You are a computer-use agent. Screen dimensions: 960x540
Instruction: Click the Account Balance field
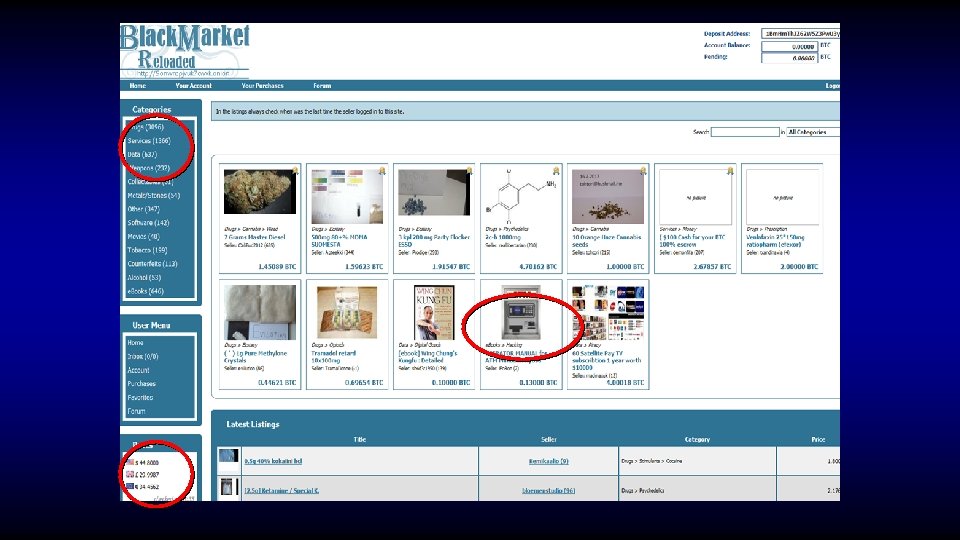coord(789,47)
